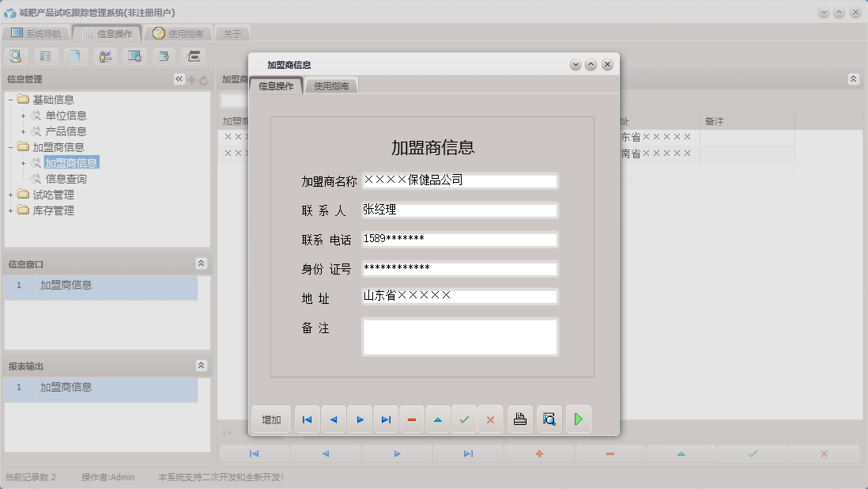Select the magnifier search tool in the toolbar

pyautogui.click(x=16, y=55)
